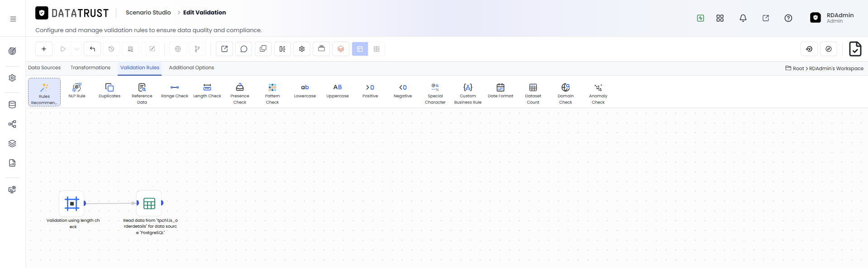
Task: Select the Domain Check rule
Action: 566,93
